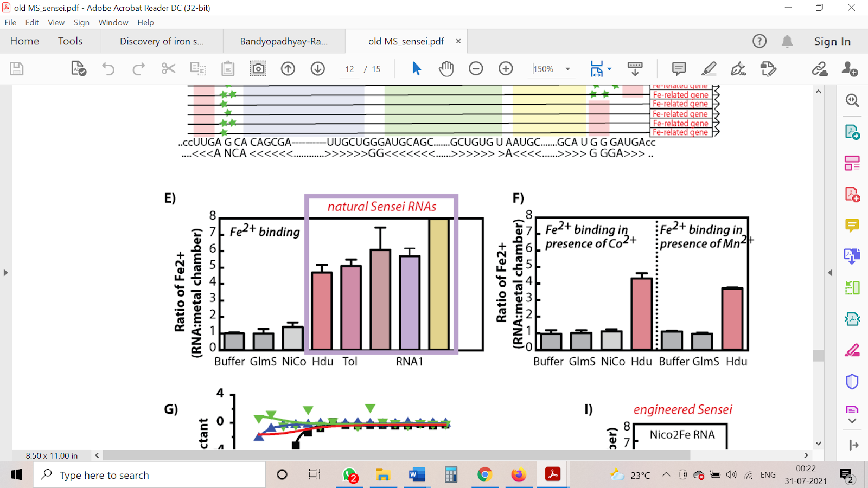Activate the arrow Selection tool

(x=417, y=69)
